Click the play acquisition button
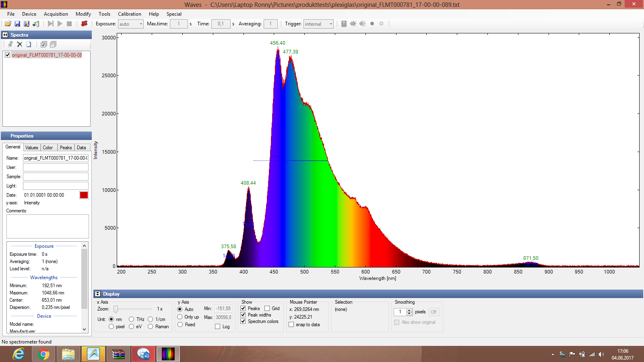The image size is (644, 362). tap(60, 24)
